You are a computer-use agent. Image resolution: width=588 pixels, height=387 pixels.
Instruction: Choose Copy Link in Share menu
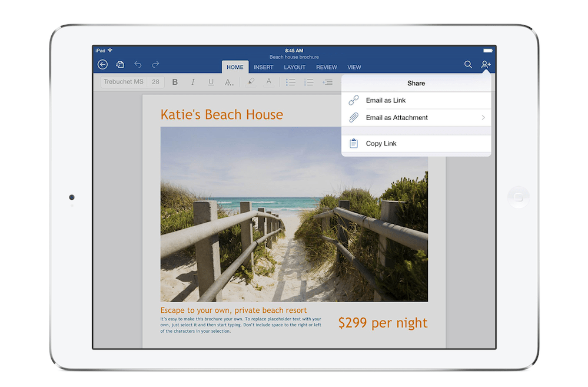381,144
